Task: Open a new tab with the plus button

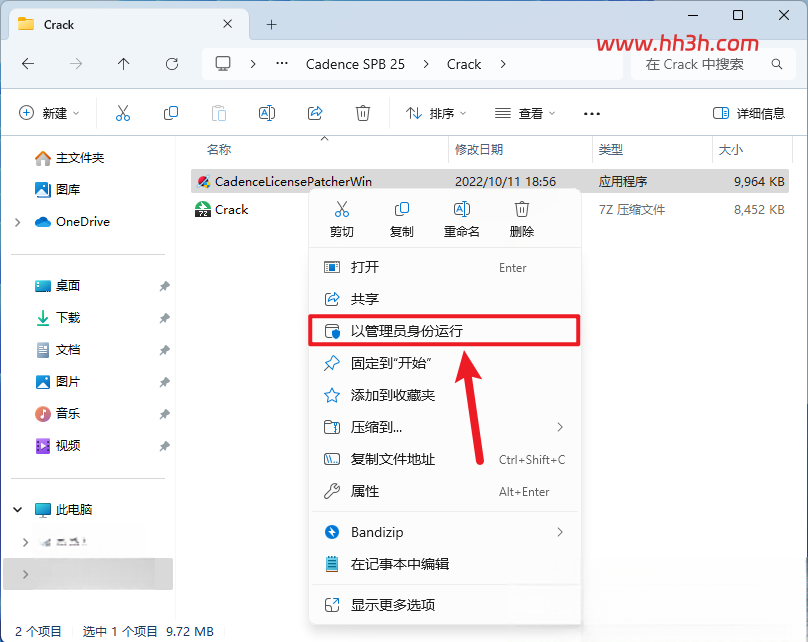Action: pyautogui.click(x=272, y=24)
